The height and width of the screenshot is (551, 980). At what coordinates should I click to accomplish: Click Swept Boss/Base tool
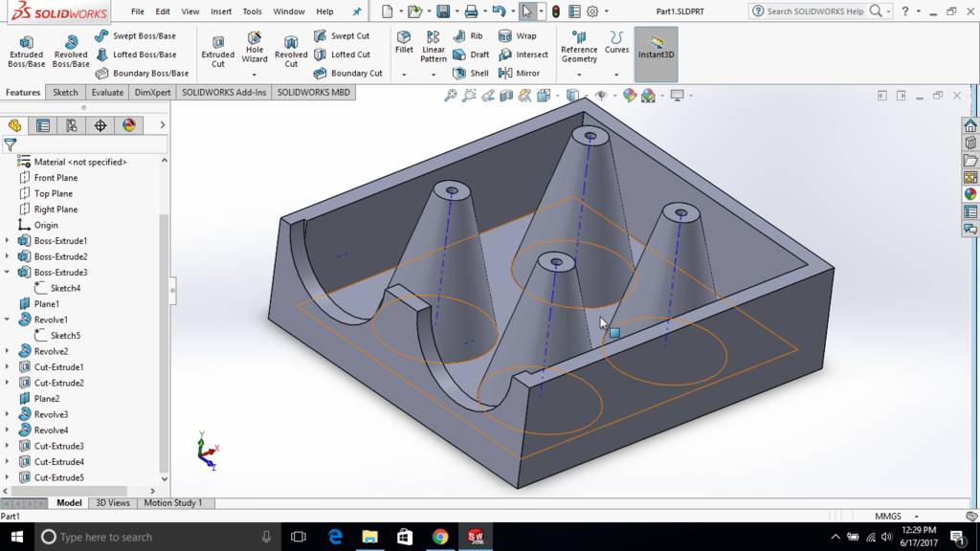tap(136, 35)
